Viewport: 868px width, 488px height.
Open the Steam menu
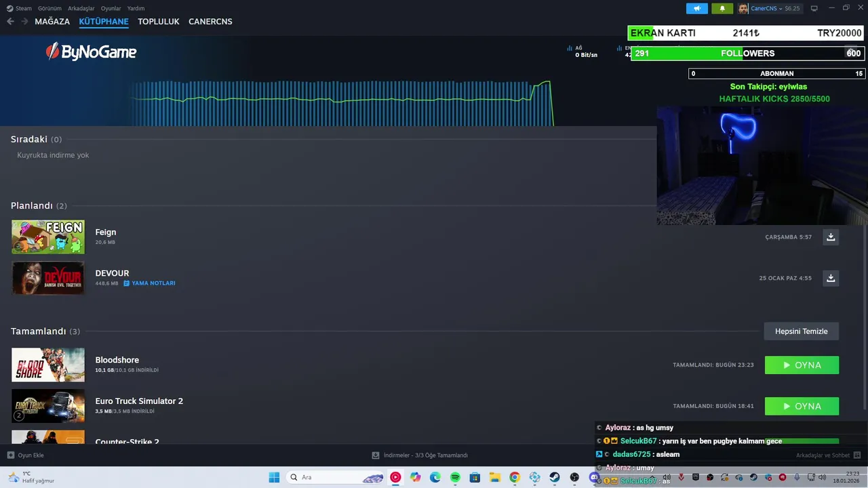pos(19,8)
